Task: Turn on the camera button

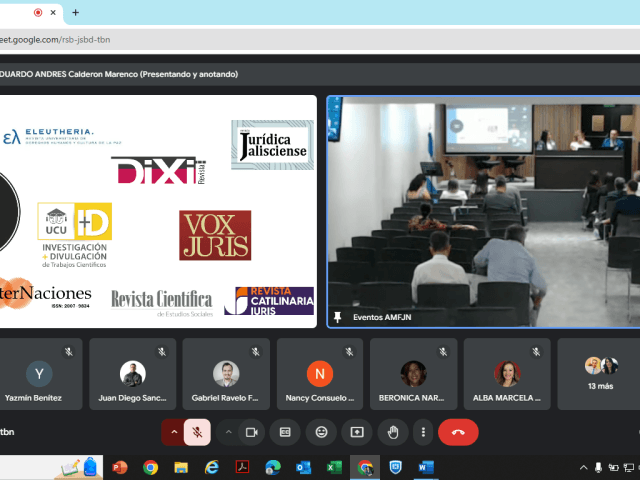Action: [x=252, y=432]
